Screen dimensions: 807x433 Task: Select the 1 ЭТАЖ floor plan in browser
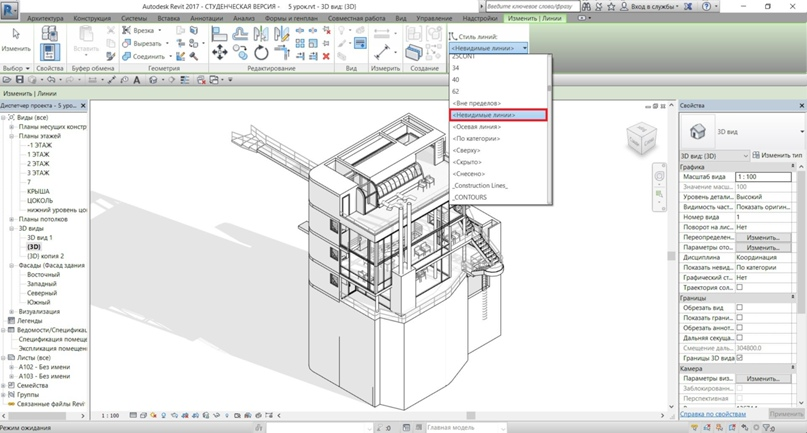[39, 154]
